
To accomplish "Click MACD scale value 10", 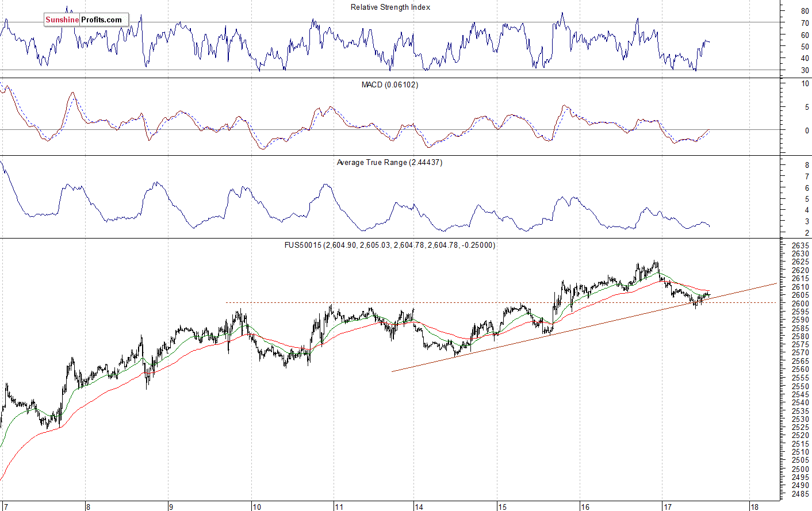I will [x=805, y=84].
